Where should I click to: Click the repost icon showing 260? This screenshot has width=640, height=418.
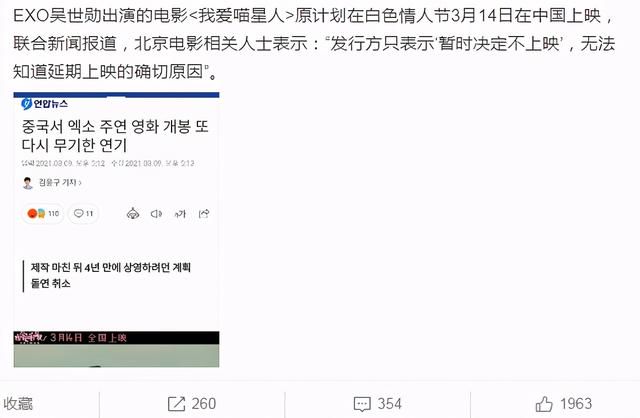tap(176, 404)
